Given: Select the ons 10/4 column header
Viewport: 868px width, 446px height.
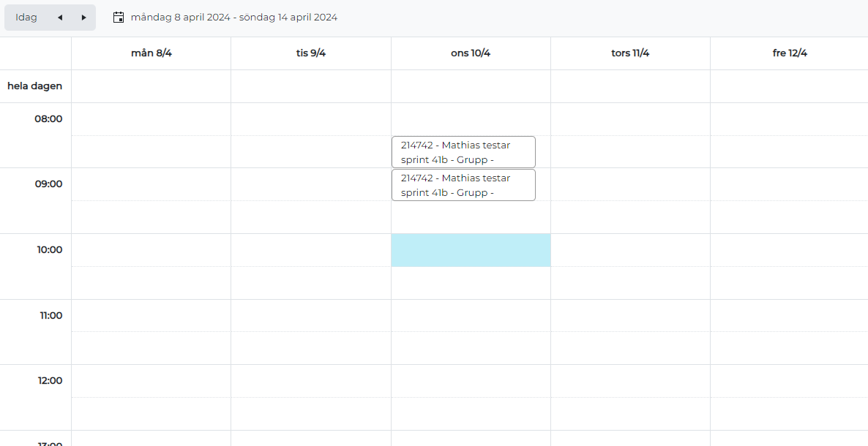Looking at the screenshot, I should pyautogui.click(x=471, y=53).
